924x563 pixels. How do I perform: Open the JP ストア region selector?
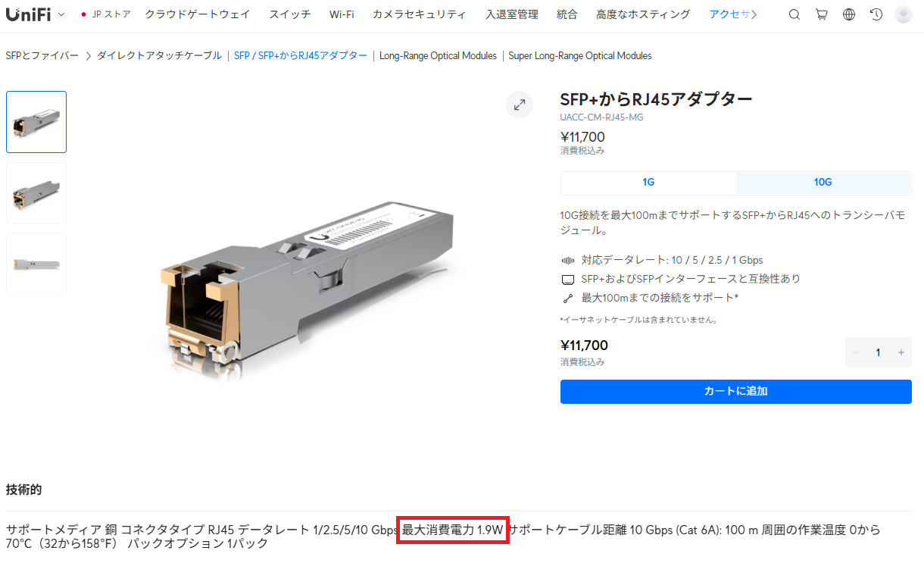pos(105,14)
